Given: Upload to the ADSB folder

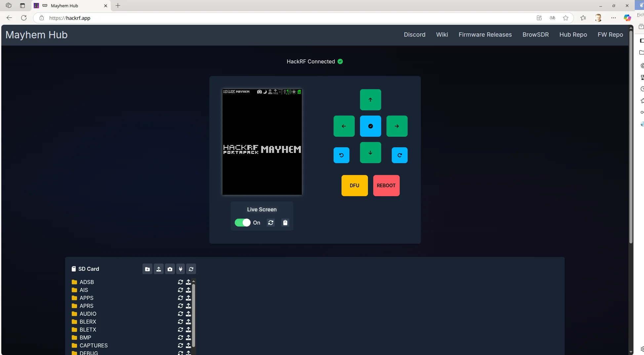Looking at the screenshot, I should [188, 282].
